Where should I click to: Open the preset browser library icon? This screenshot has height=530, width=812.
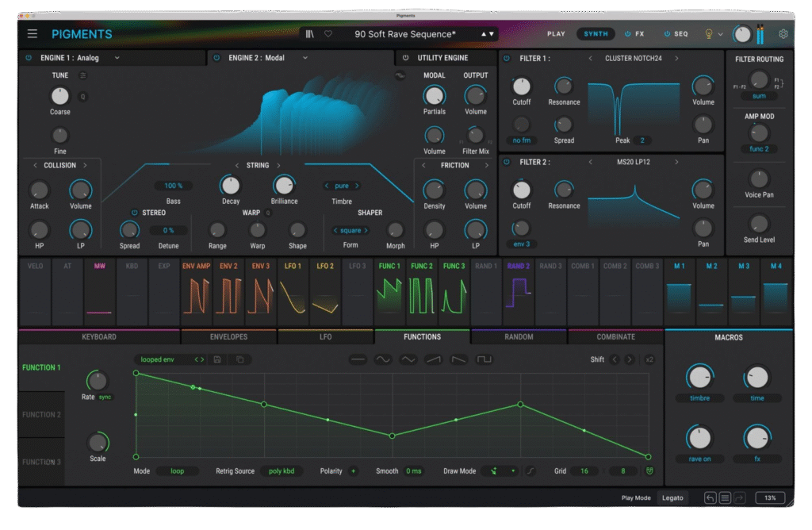click(309, 34)
